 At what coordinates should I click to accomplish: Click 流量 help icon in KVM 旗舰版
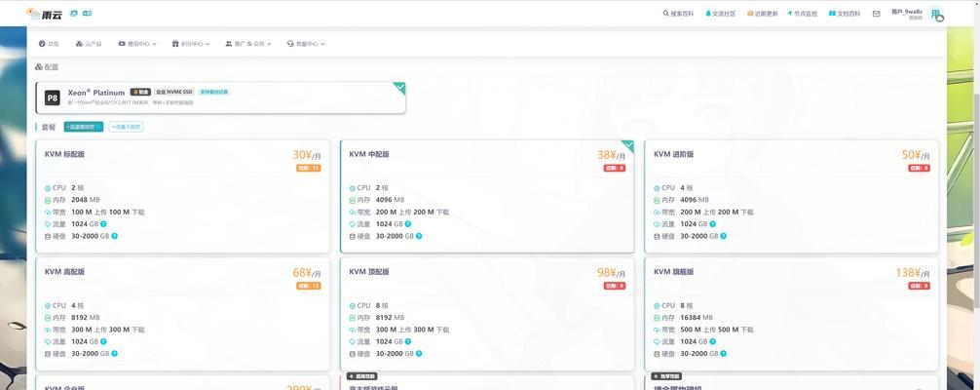click(712, 342)
